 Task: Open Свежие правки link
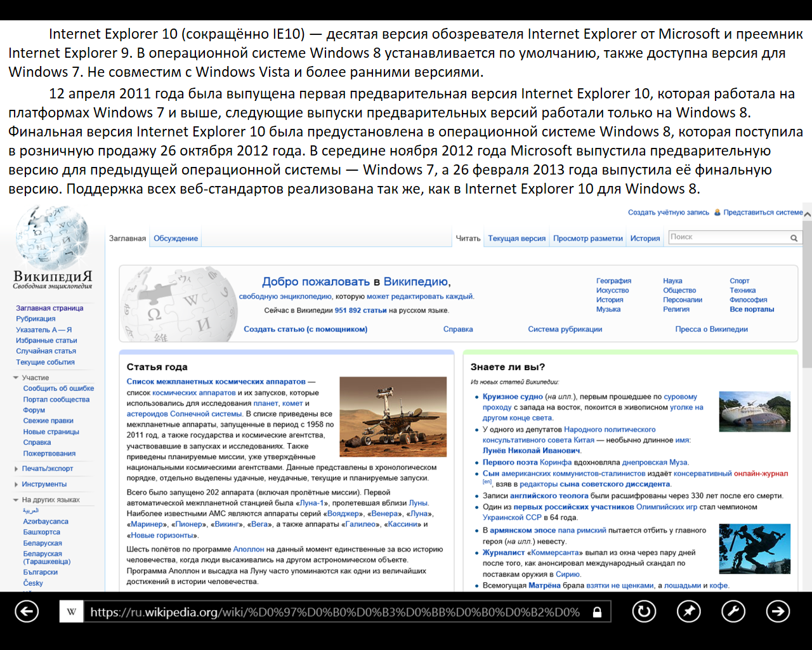[48, 421]
